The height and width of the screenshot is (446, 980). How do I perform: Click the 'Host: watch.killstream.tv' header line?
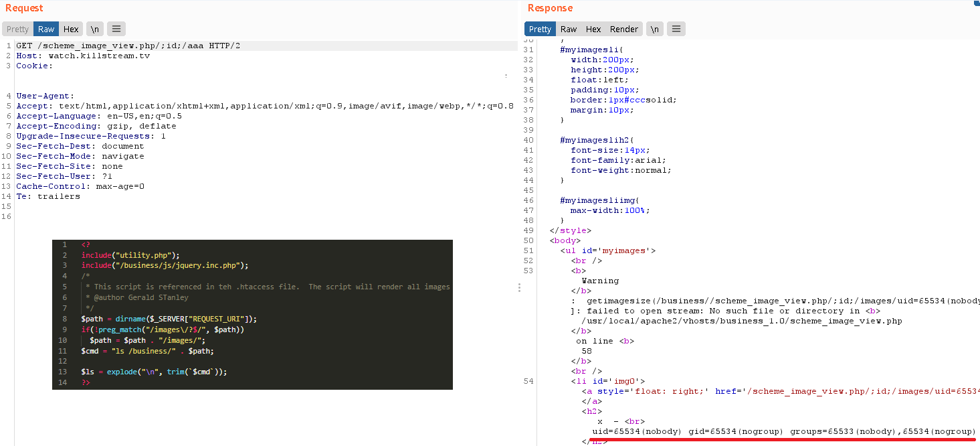(x=83, y=56)
